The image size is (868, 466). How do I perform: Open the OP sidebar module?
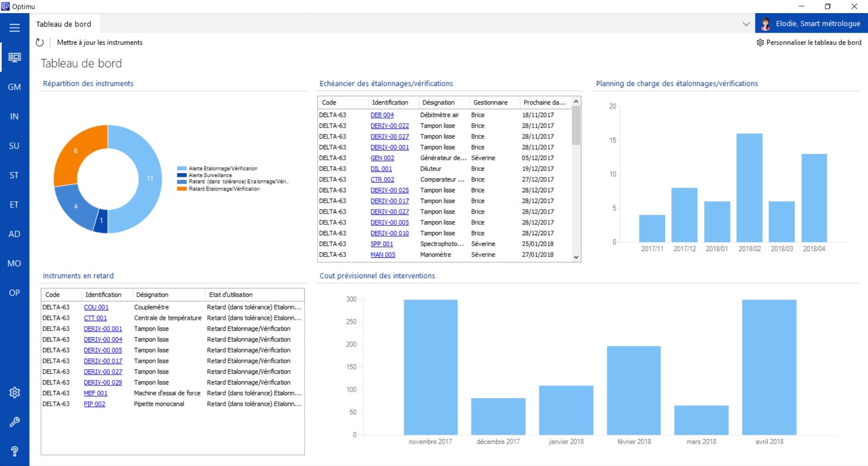click(14, 293)
